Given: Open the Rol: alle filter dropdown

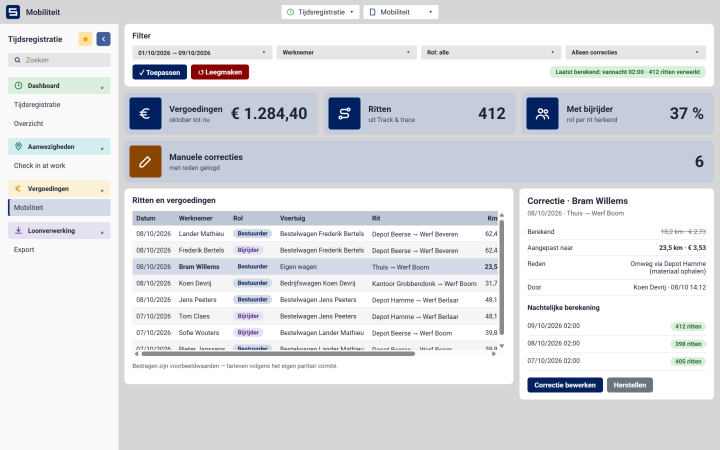Looking at the screenshot, I should [x=491, y=52].
